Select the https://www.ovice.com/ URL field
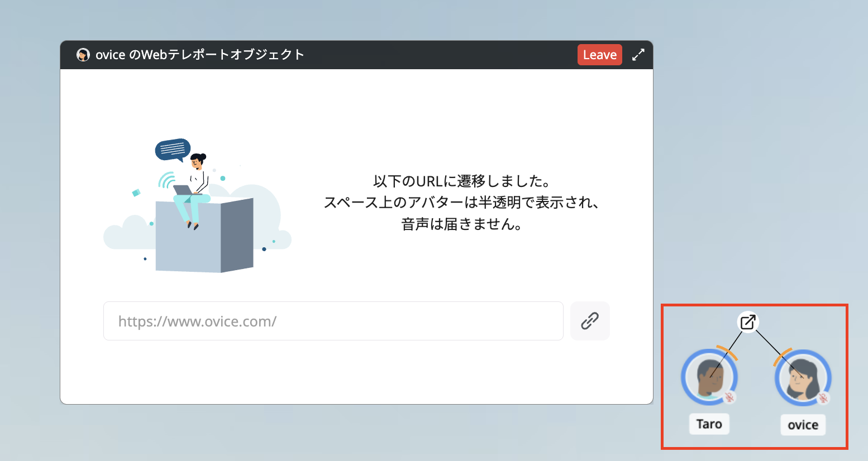This screenshot has height=461, width=868. click(333, 321)
